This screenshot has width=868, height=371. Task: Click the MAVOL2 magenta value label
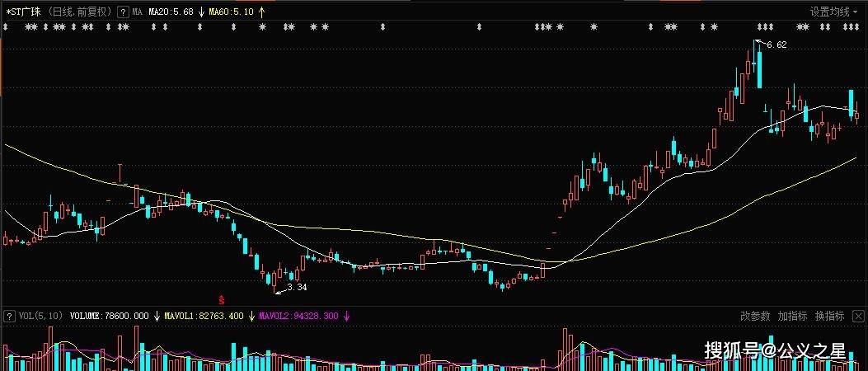[298, 316]
